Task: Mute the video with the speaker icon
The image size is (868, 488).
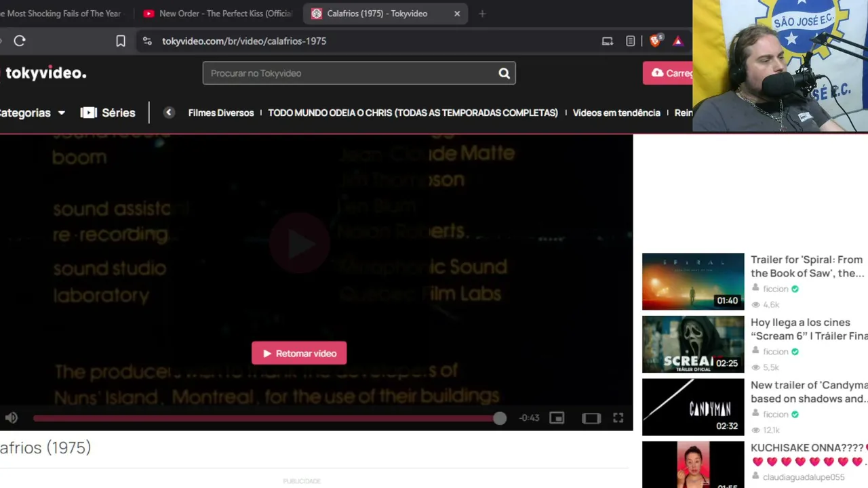Action: 11,418
